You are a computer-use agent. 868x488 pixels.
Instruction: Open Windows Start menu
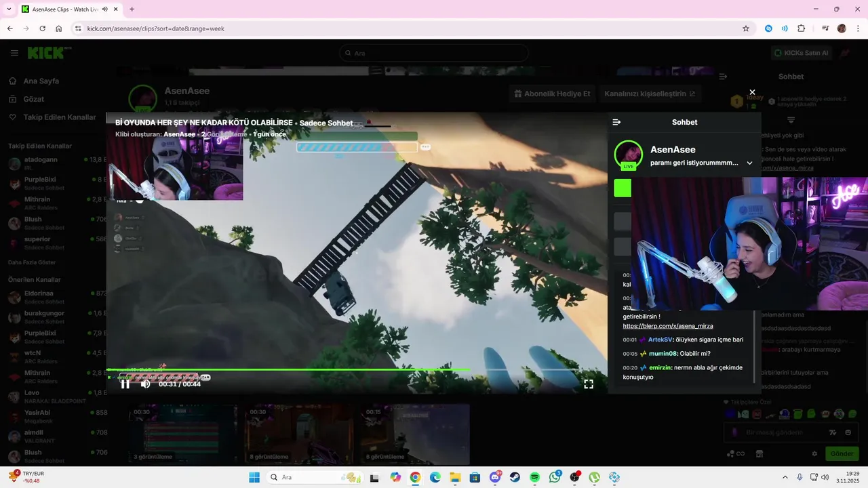pyautogui.click(x=254, y=477)
